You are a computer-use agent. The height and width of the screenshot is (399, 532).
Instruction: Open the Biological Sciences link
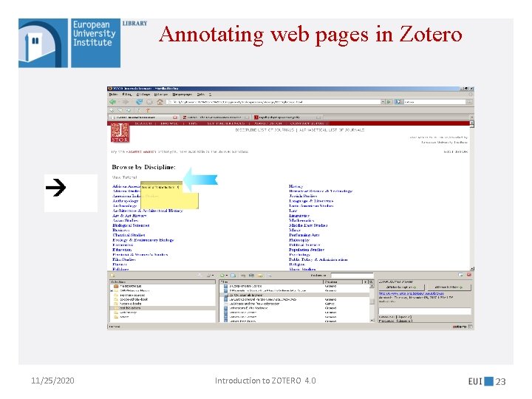point(131,225)
